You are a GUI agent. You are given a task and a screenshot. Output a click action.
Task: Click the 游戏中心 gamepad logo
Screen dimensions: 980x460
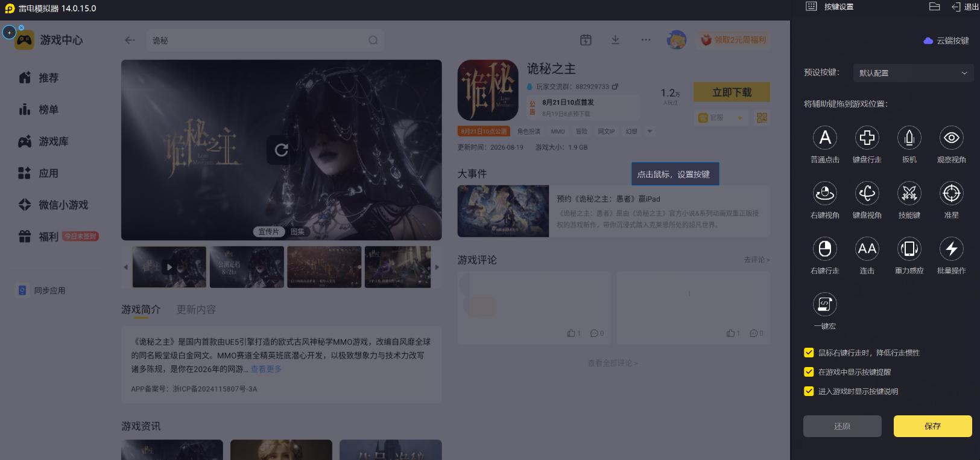24,40
